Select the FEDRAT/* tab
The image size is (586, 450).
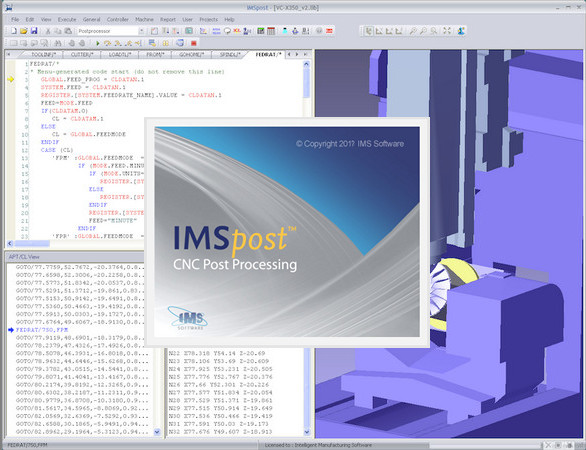(x=268, y=55)
